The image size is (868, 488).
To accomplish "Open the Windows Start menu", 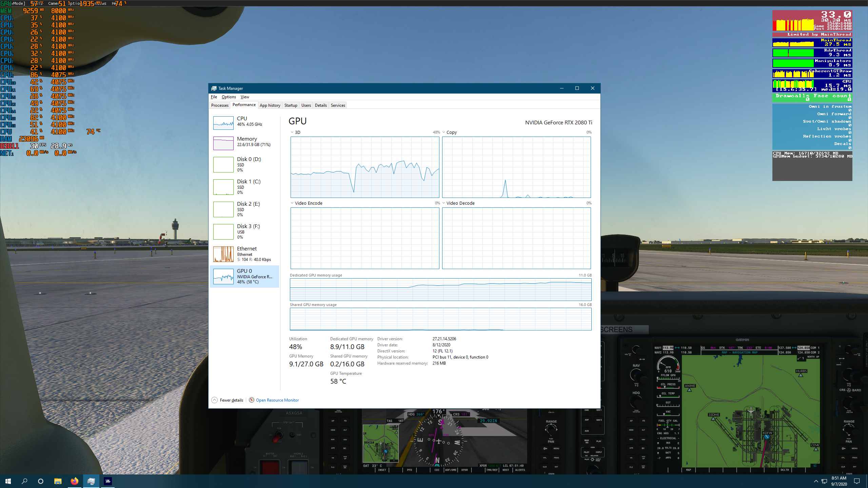I will (x=8, y=481).
